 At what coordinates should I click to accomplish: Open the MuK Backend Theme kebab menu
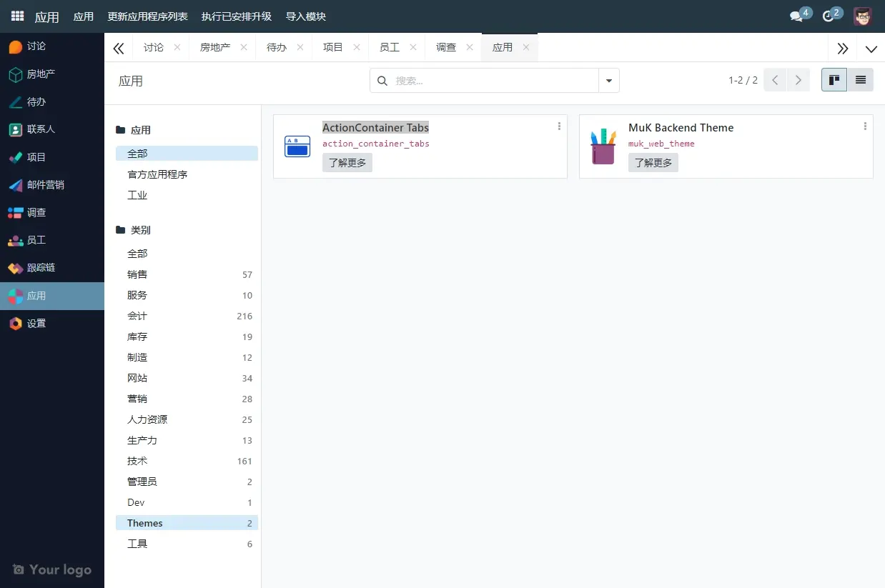pyautogui.click(x=865, y=126)
